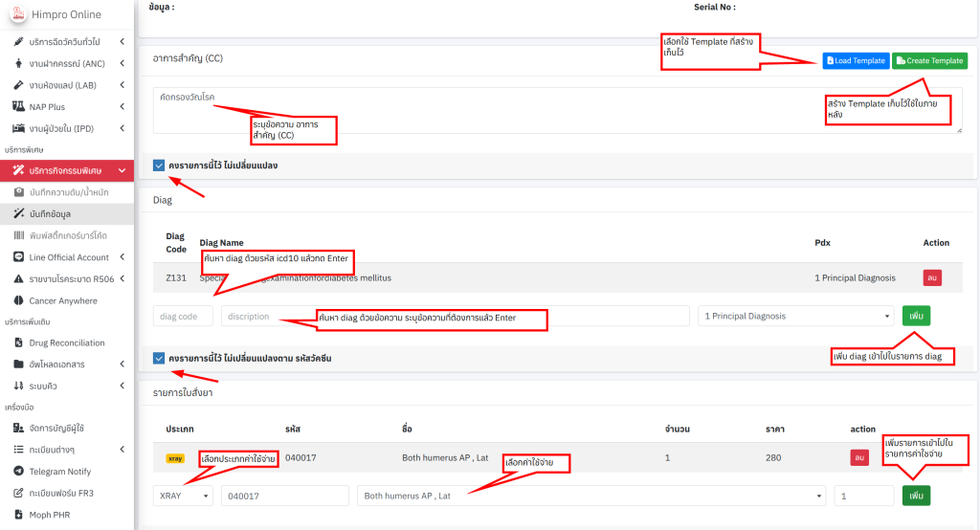This screenshot has width=980, height=530.
Task: Open the บันทึกข้อมูล menu item
Action: point(57,214)
